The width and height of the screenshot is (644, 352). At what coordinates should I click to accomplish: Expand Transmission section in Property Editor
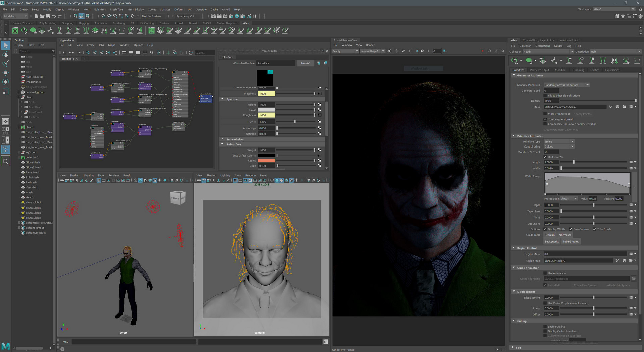[222, 139]
